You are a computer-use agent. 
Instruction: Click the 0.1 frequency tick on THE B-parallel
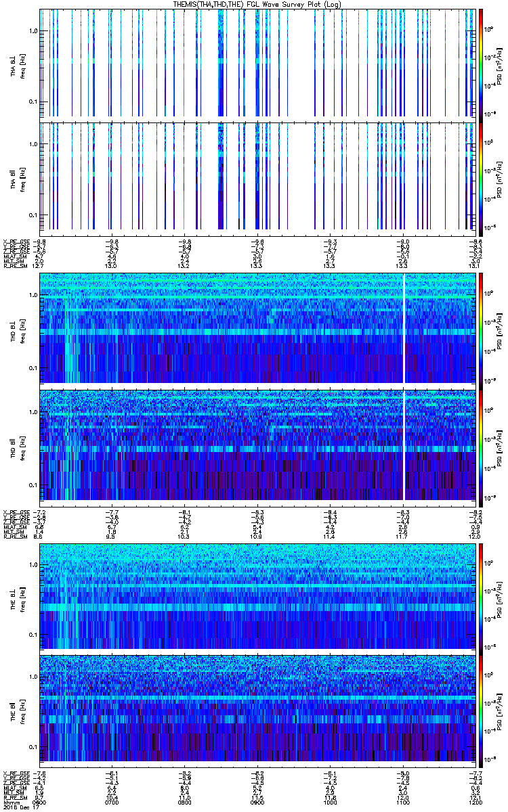coord(32,746)
